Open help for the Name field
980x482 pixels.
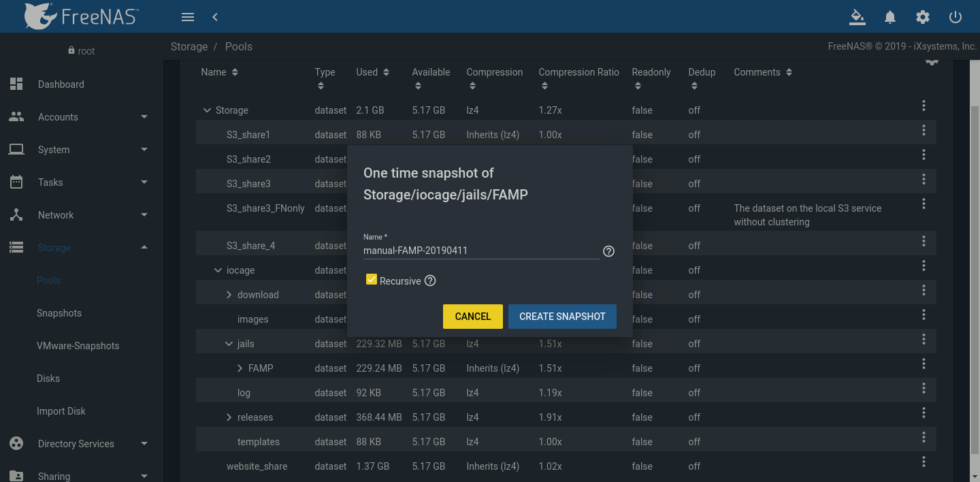tap(609, 251)
